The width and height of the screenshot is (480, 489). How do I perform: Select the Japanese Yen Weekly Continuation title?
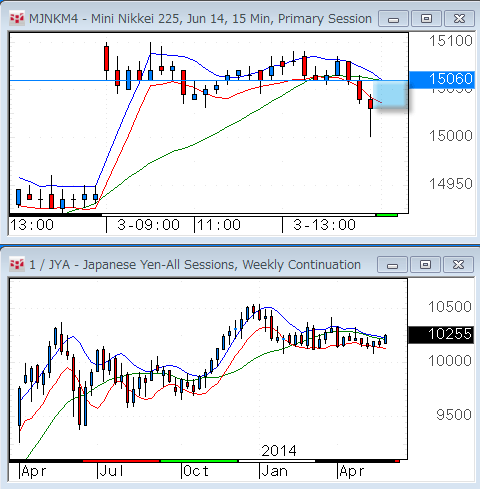195,265
